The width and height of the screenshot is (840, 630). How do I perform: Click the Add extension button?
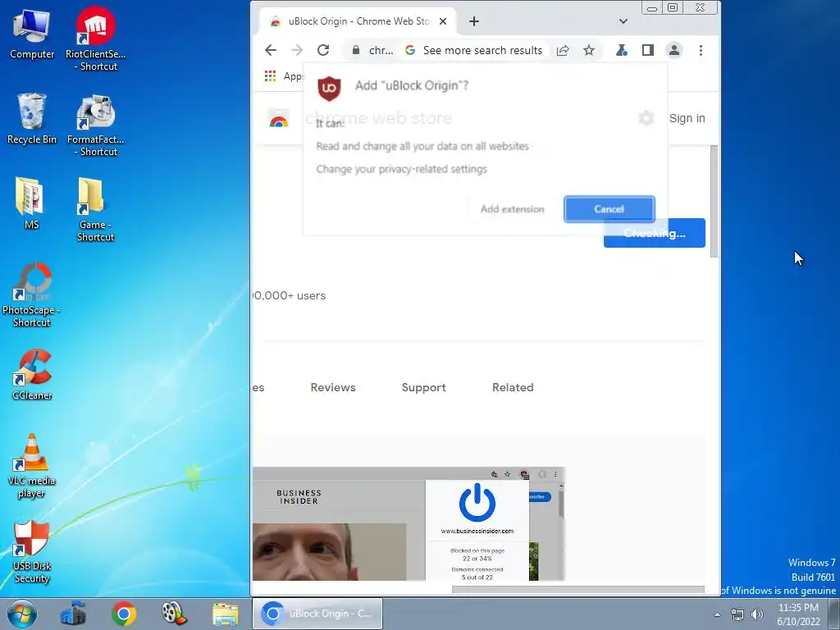click(512, 209)
